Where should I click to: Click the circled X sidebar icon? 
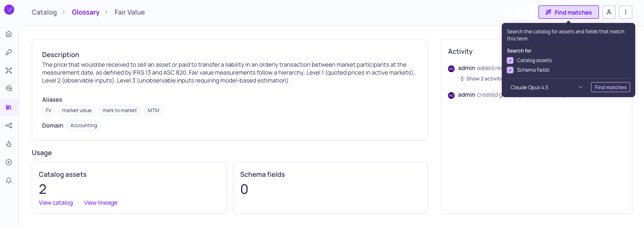9,162
